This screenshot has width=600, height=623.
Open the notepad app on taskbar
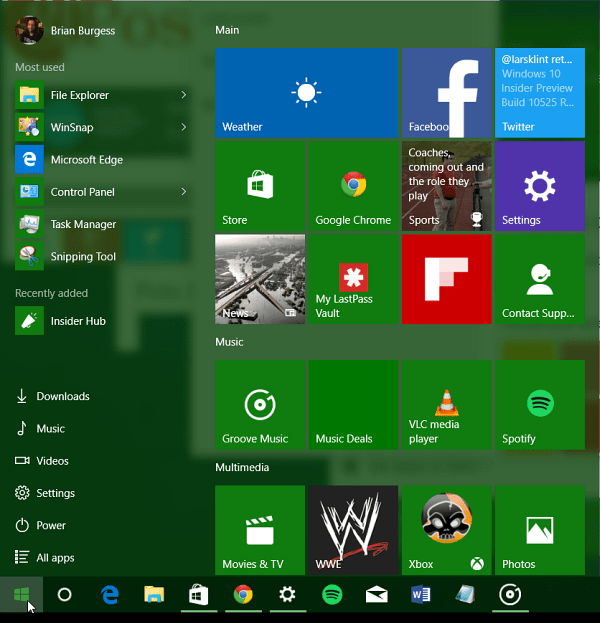pos(465,595)
